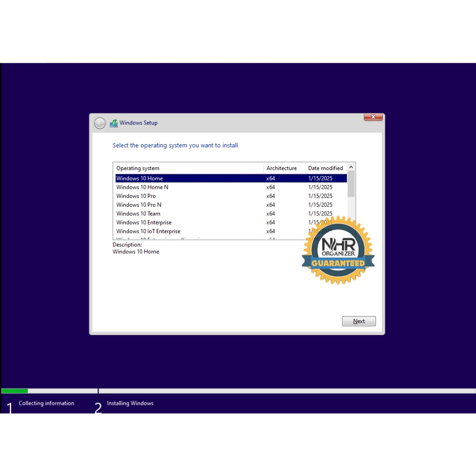The width and height of the screenshot is (476, 476).
Task: Click Next to continue setup
Action: point(359,321)
